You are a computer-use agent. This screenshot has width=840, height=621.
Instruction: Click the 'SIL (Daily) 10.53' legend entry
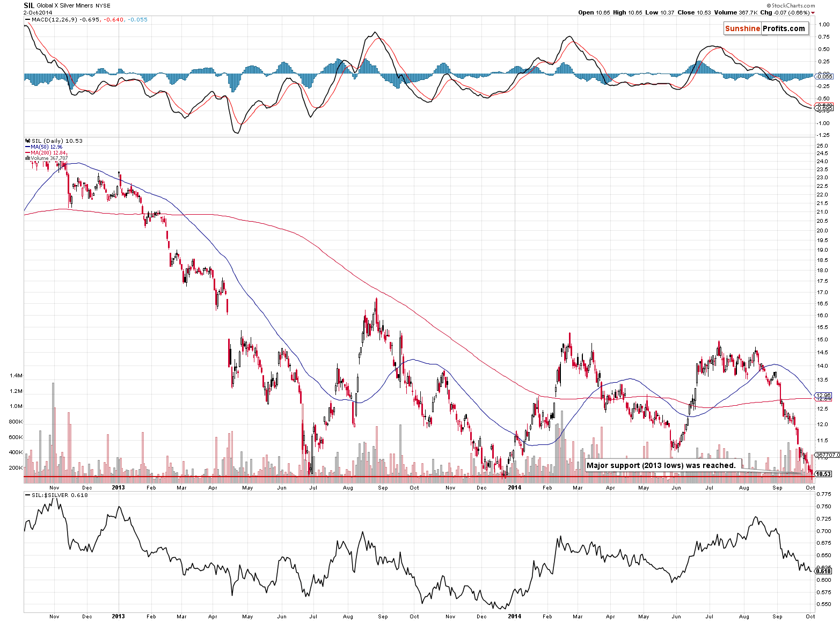pos(54,141)
